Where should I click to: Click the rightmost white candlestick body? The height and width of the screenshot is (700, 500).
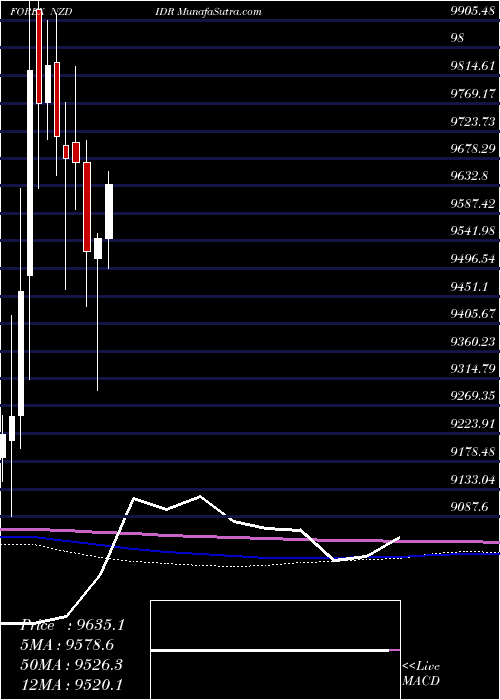[x=109, y=212]
